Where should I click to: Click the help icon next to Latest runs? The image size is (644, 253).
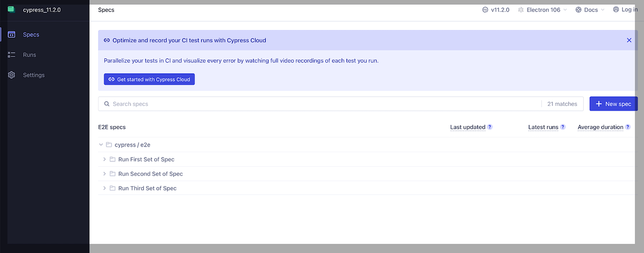[563, 127]
